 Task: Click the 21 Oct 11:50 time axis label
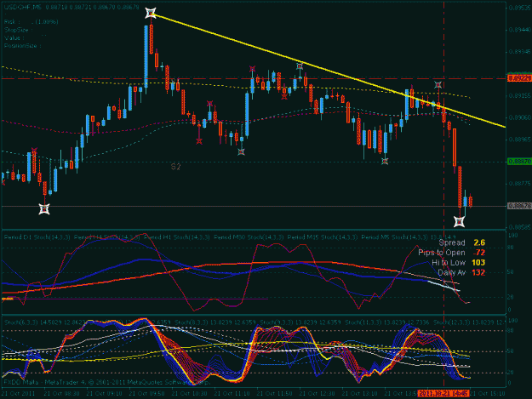point(274,394)
